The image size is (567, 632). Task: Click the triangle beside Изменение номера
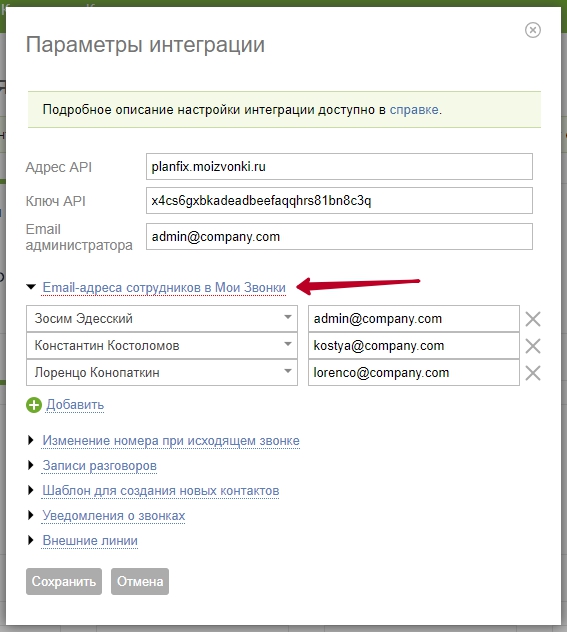coord(31,440)
